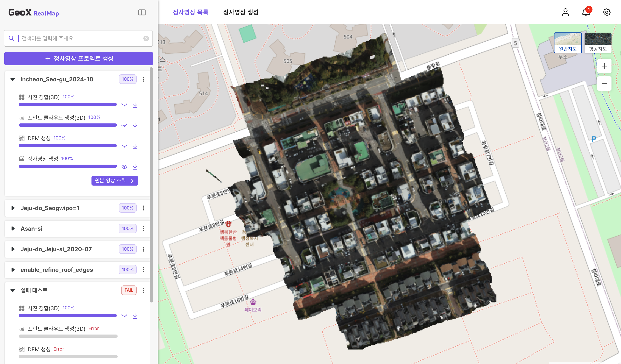
Task: Open more options for enable_refine_roof_edges
Action: [x=143, y=270]
